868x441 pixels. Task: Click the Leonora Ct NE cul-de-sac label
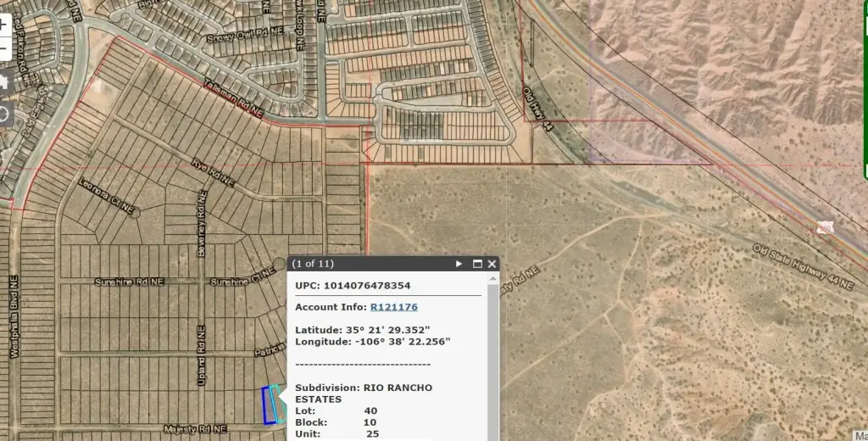point(108,197)
